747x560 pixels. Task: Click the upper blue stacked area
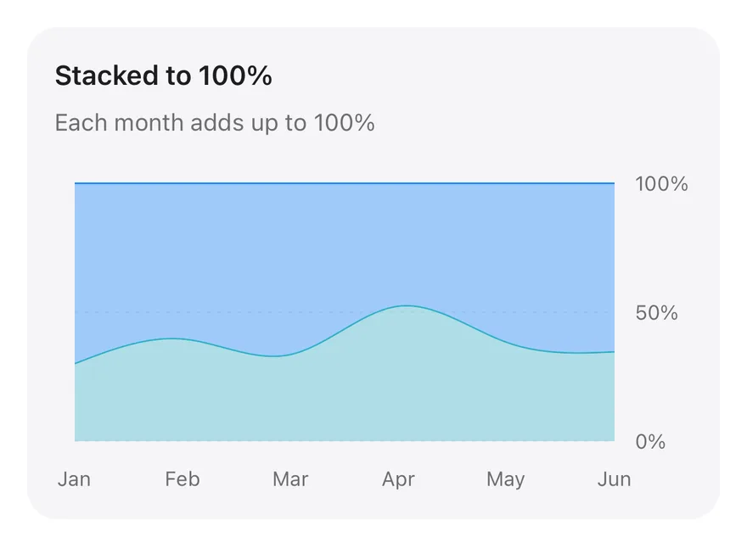[x=345, y=248]
